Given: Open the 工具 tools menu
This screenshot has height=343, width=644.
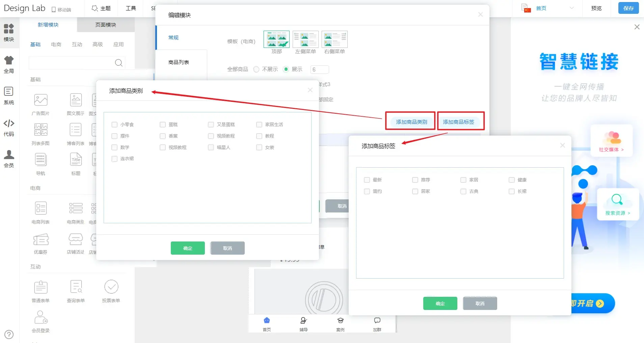Looking at the screenshot, I should (131, 8).
